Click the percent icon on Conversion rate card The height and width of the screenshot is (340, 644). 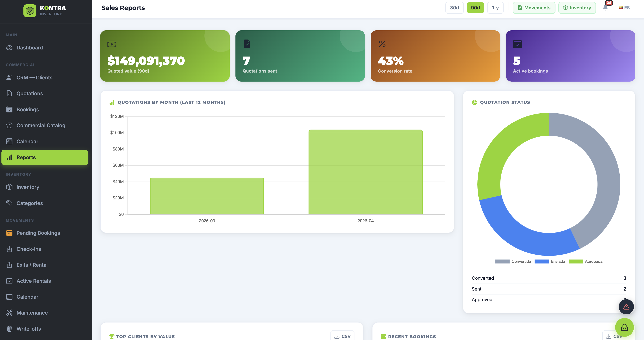382,44
